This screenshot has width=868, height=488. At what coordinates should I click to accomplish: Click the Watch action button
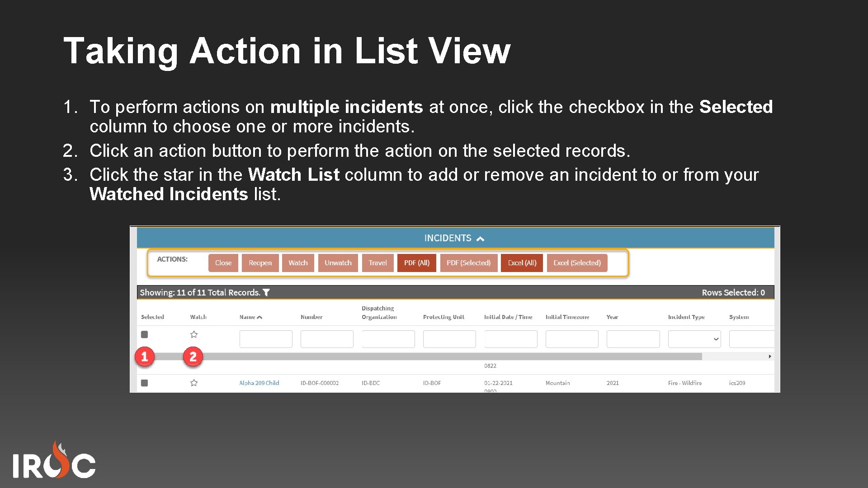pos(298,263)
